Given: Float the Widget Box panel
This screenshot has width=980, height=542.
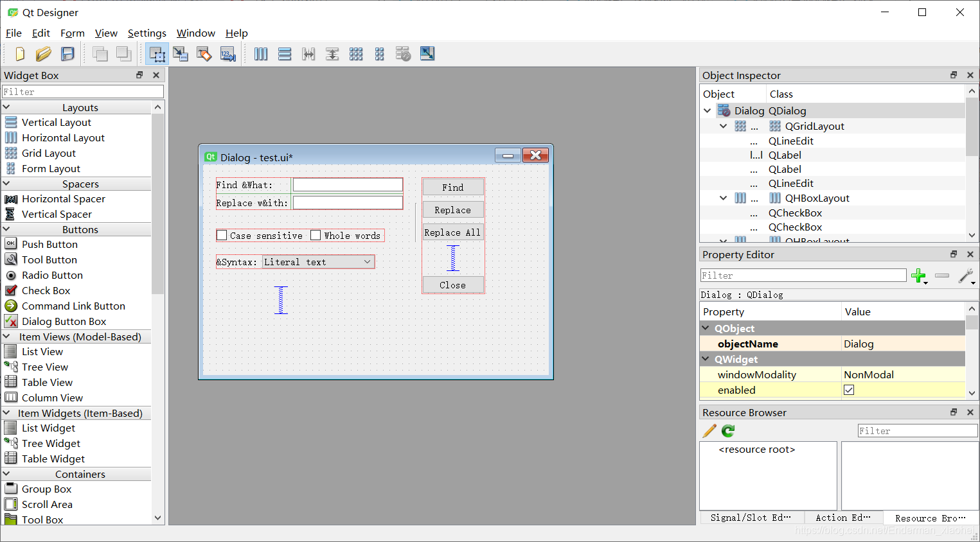Looking at the screenshot, I should coord(139,75).
